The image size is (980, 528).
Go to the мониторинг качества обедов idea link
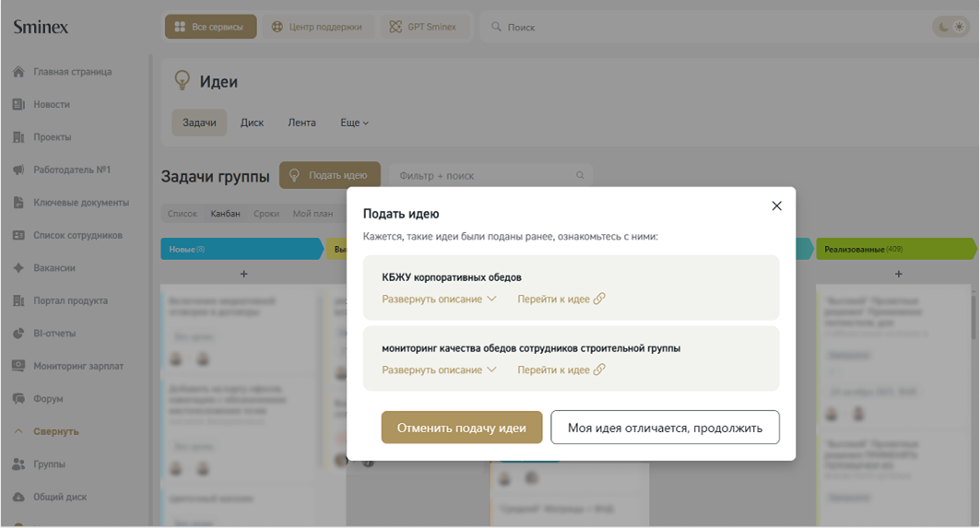561,370
